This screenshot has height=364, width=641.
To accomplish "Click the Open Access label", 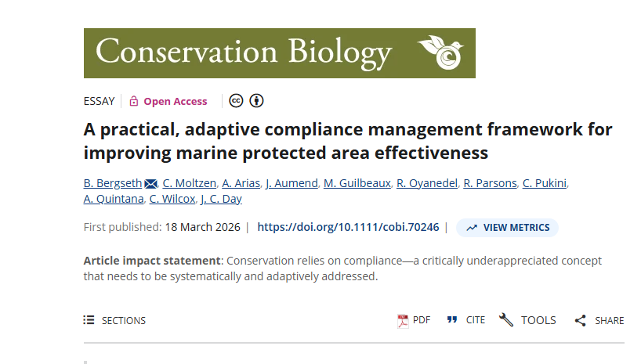I will pos(176,101).
